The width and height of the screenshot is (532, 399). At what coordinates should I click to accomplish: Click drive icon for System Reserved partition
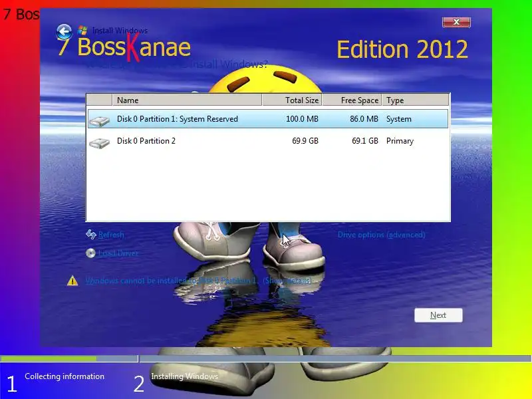(99, 120)
